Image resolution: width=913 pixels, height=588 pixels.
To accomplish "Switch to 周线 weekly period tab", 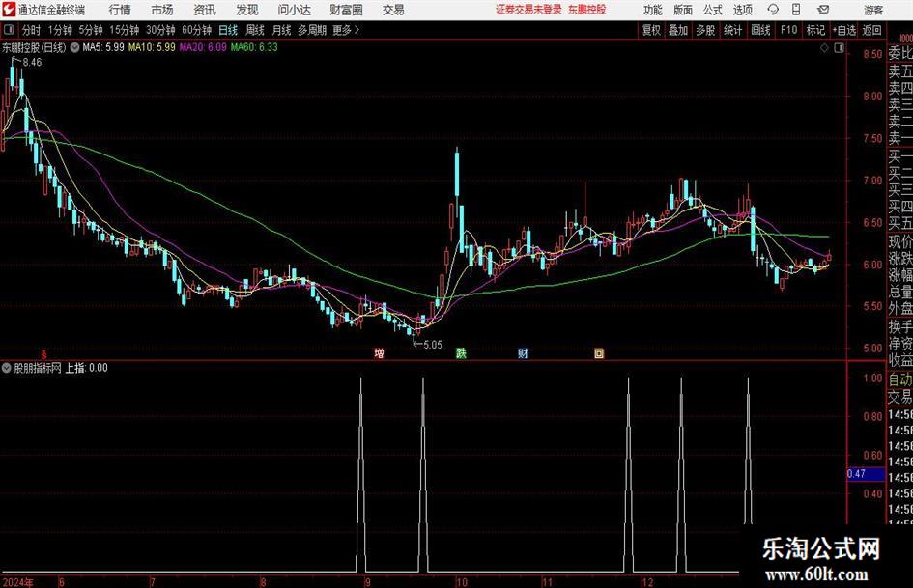I will click(254, 30).
